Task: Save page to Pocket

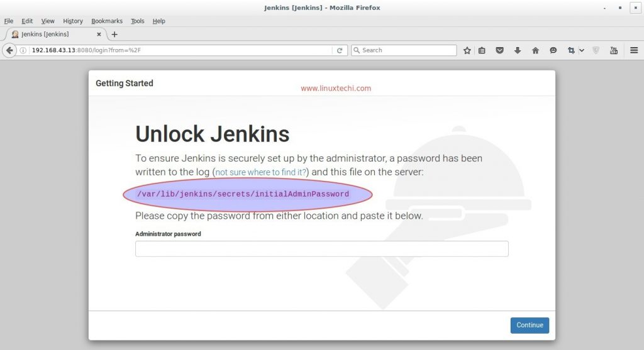Action: coord(499,50)
